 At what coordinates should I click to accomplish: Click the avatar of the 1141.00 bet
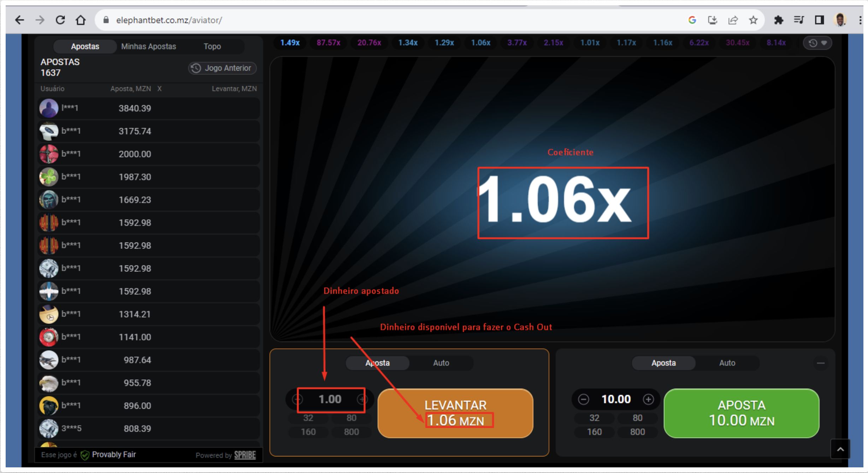tap(49, 337)
